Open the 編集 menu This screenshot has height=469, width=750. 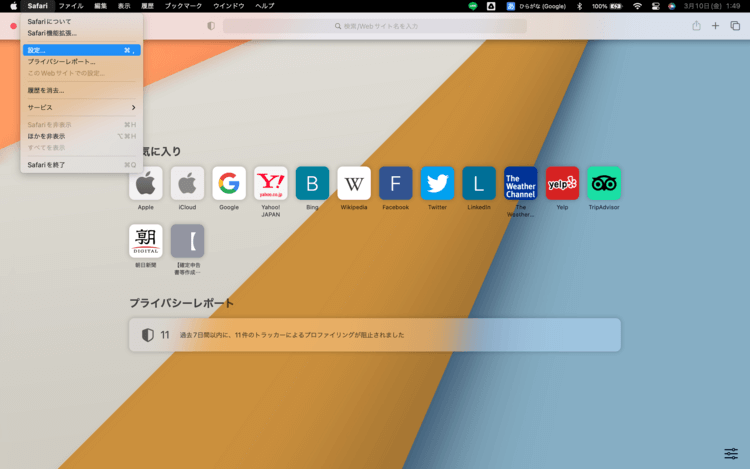tap(100, 6)
